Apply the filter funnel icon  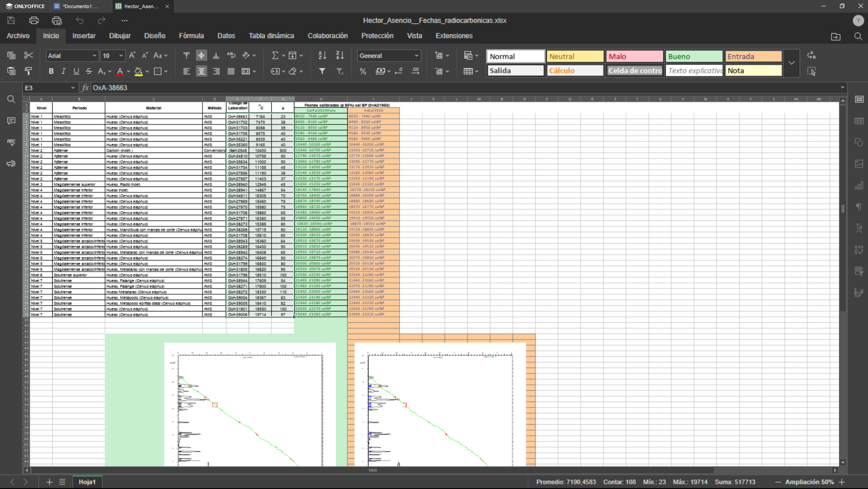pyautogui.click(x=322, y=71)
